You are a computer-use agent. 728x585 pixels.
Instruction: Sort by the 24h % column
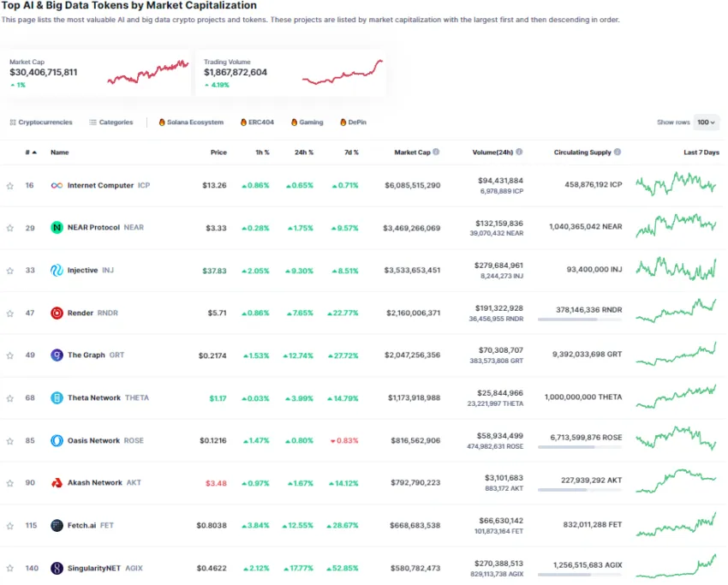[304, 152]
